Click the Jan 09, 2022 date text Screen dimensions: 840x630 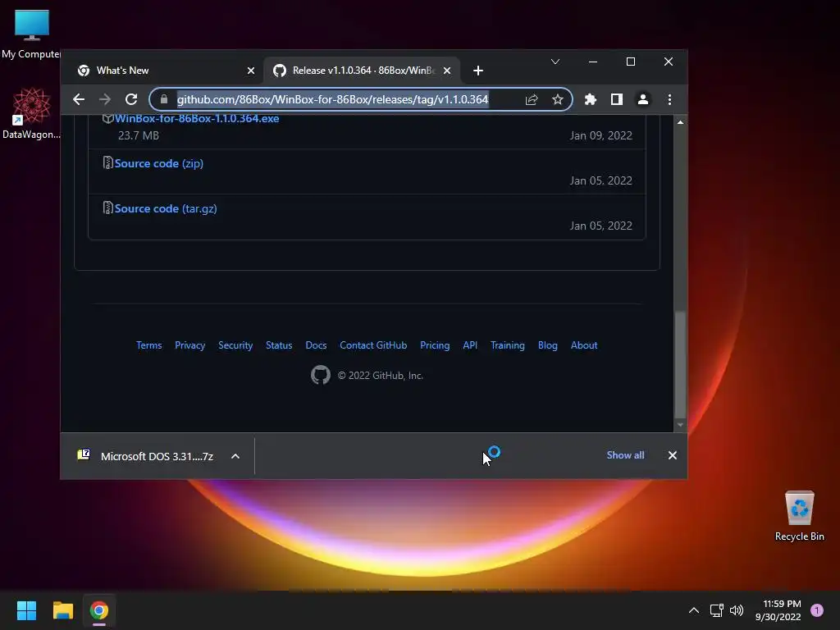click(x=600, y=135)
